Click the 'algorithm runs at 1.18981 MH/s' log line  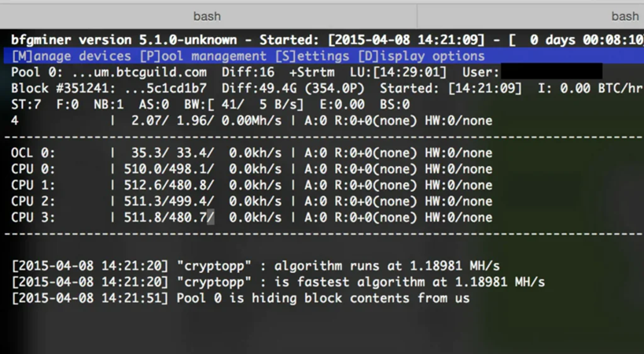(x=256, y=266)
